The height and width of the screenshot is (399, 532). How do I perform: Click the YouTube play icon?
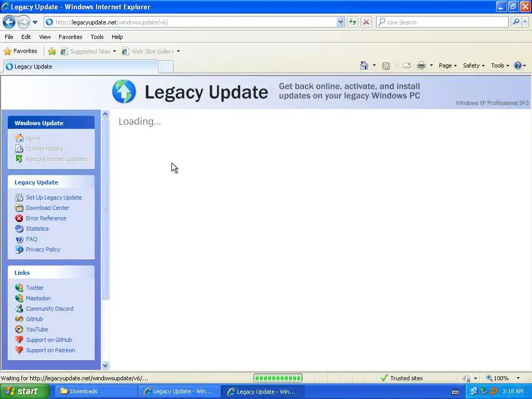coord(19,329)
